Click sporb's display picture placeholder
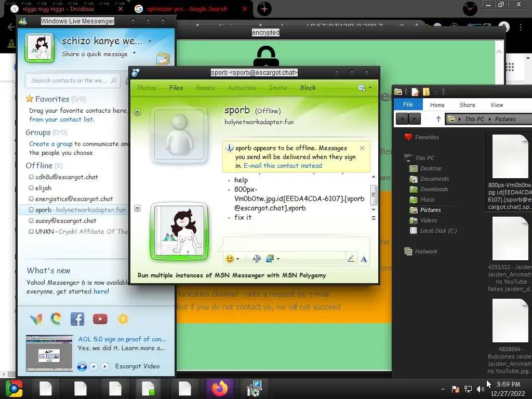 (x=179, y=135)
